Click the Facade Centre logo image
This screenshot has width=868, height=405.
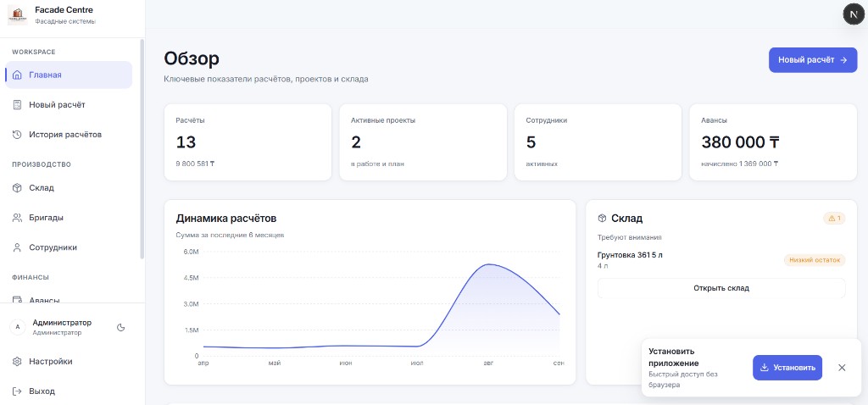tap(18, 15)
